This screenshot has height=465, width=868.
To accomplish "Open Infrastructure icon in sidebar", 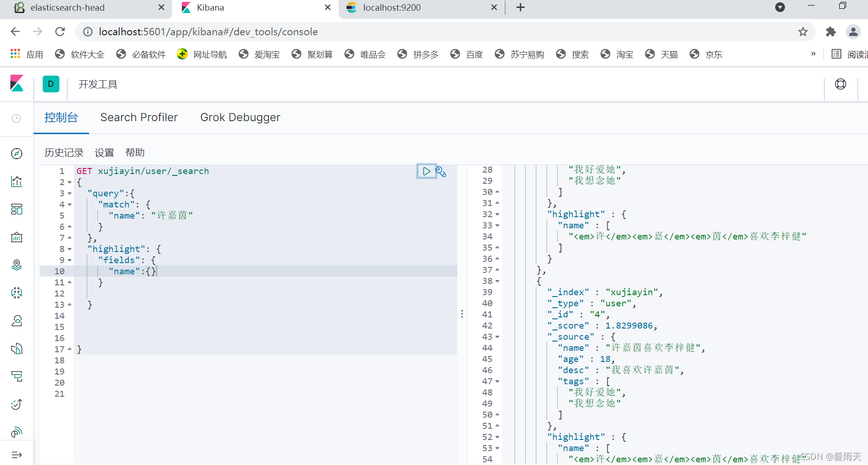I will point(17,321).
